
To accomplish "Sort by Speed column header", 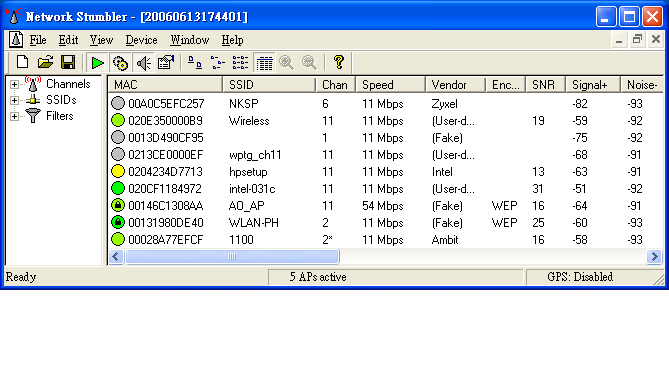I will (391, 84).
